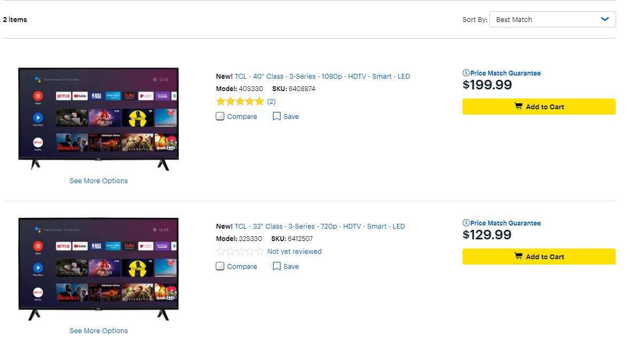Open the Sort By dropdown

pos(552,19)
